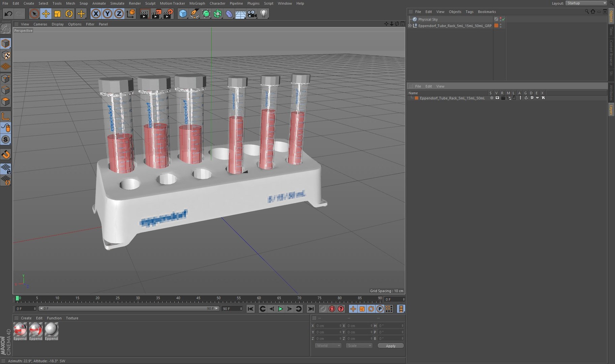Go to end of timeline
The width and height of the screenshot is (615, 364).
(x=311, y=309)
